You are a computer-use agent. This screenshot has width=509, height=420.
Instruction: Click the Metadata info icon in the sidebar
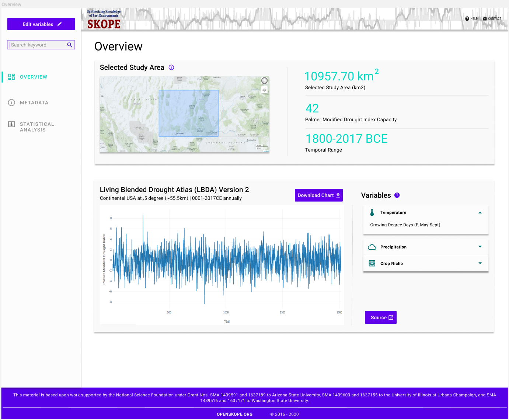pyautogui.click(x=11, y=103)
